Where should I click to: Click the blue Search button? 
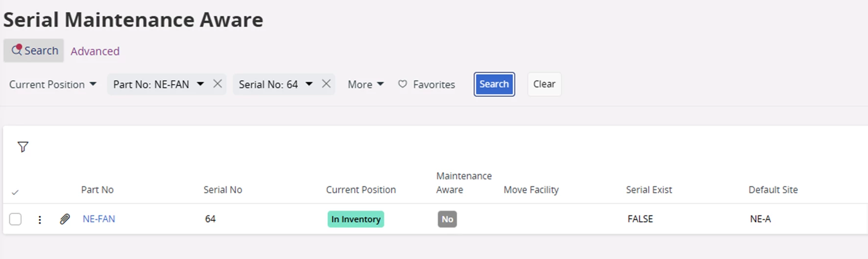(494, 84)
